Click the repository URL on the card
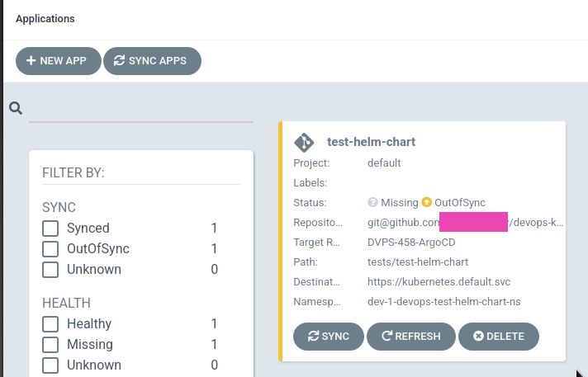Screen dimensions: 588x377 (x=465, y=222)
